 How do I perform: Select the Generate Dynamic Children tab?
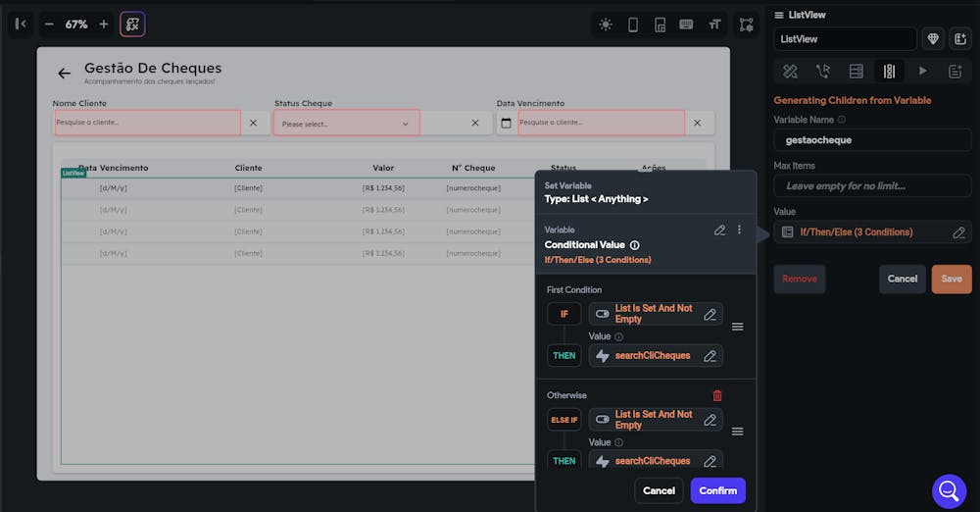tap(890, 72)
